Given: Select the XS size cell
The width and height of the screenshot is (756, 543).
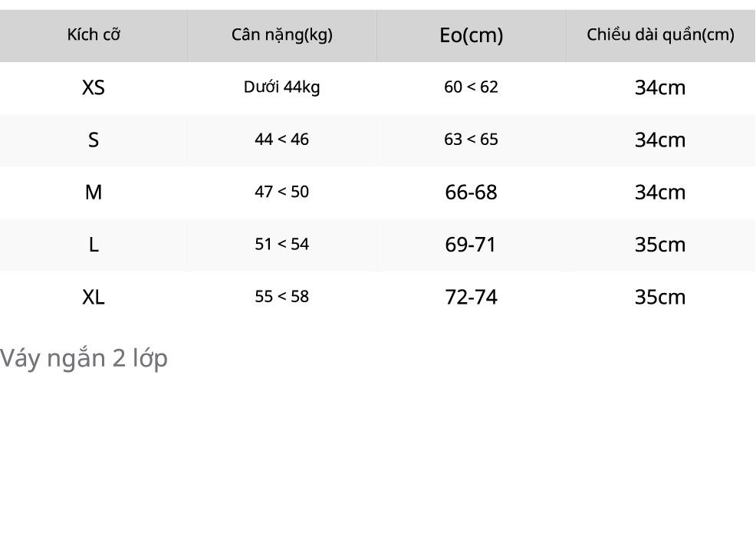Looking at the screenshot, I should [94, 87].
